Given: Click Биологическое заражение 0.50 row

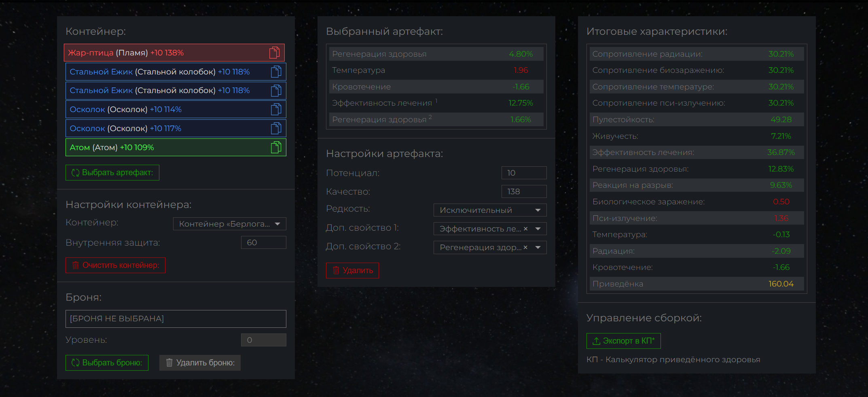Looking at the screenshot, I should [697, 202].
